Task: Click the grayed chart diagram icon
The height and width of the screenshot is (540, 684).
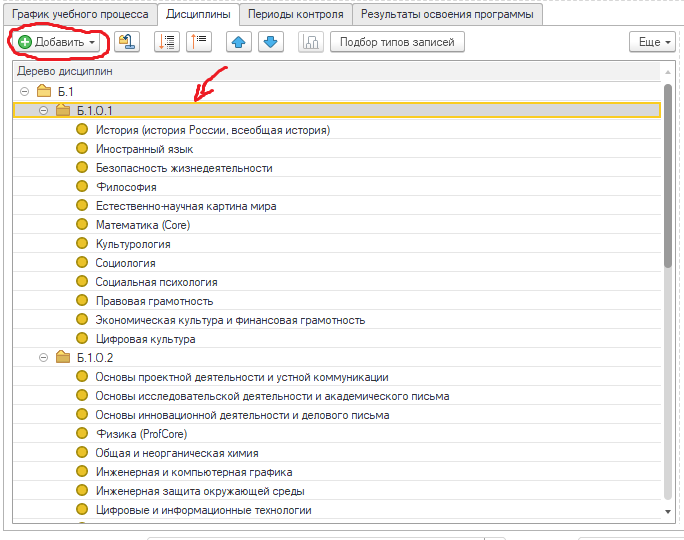Action: pyautogui.click(x=311, y=42)
